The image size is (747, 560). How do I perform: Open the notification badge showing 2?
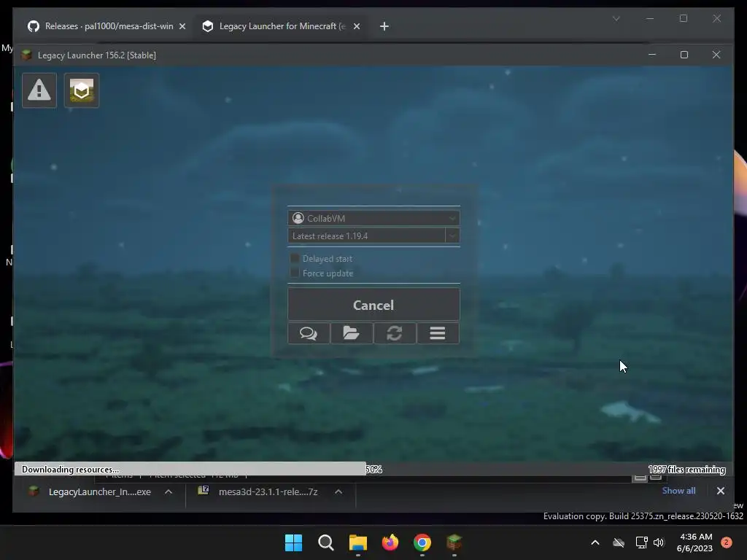(726, 542)
